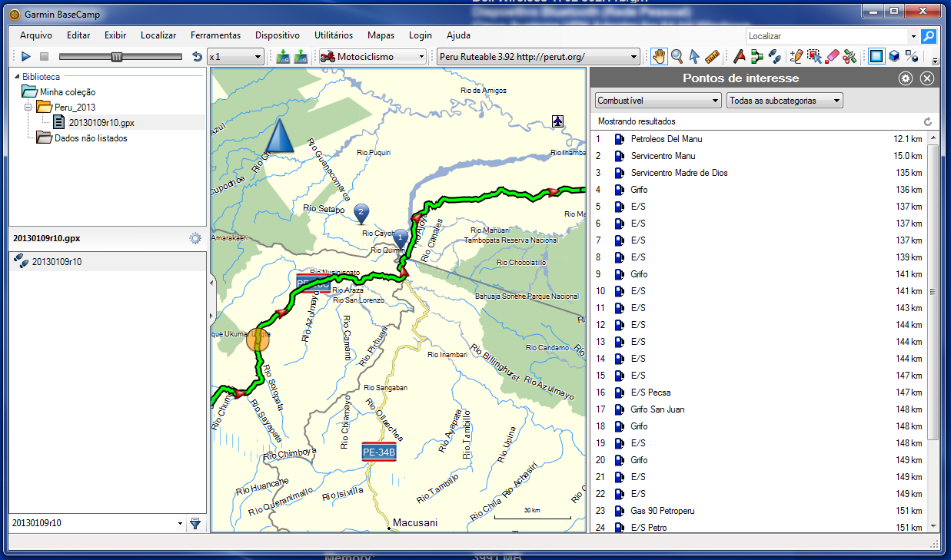Switch to 2D map view
Viewport: 951px width, 560px height.
click(876, 56)
